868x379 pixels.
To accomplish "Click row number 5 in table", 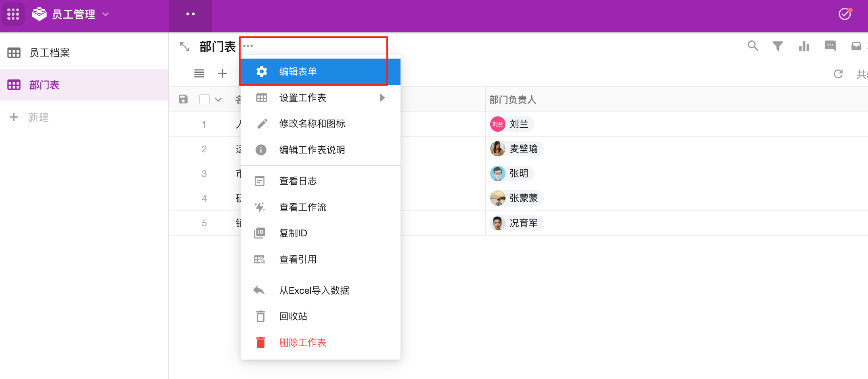I will [x=204, y=223].
